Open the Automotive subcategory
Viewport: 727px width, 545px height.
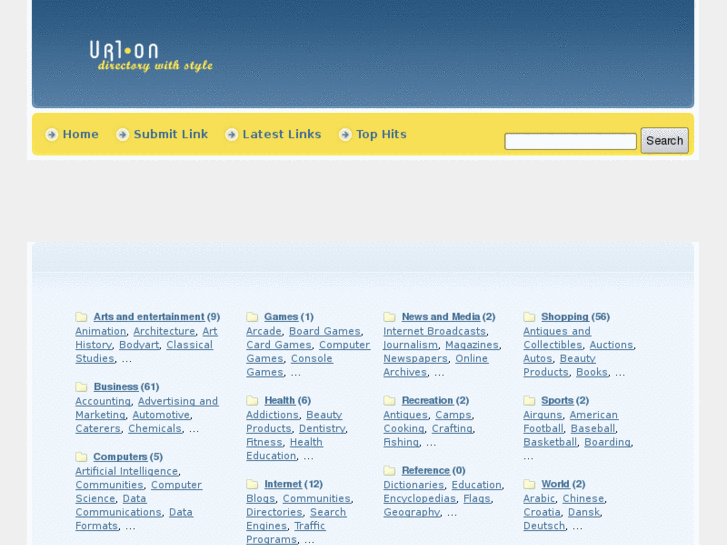pos(161,415)
